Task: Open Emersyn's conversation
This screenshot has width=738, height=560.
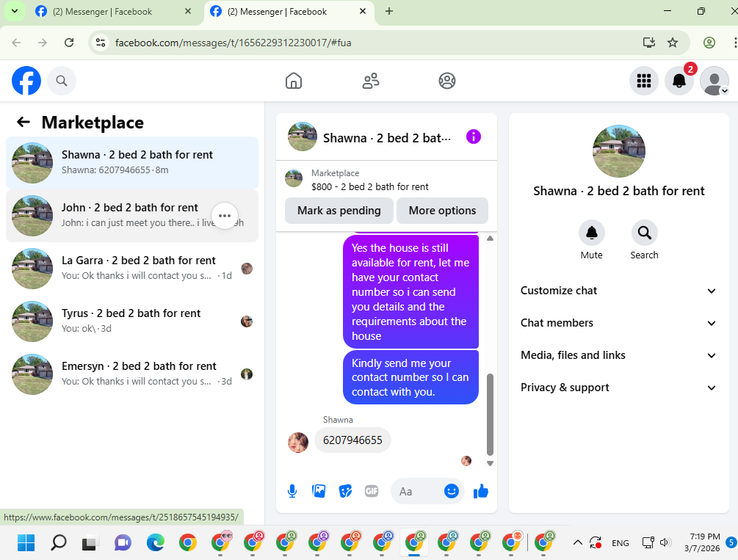Action: pyautogui.click(x=132, y=374)
